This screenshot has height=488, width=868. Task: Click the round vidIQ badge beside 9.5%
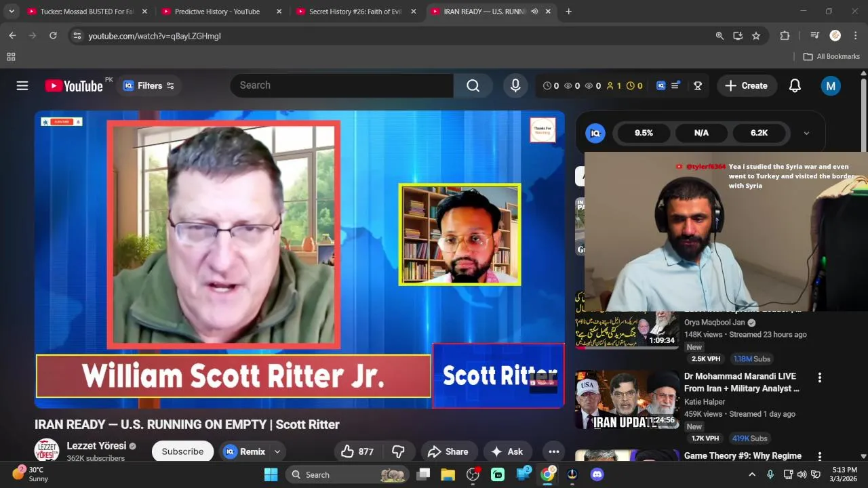(x=595, y=133)
